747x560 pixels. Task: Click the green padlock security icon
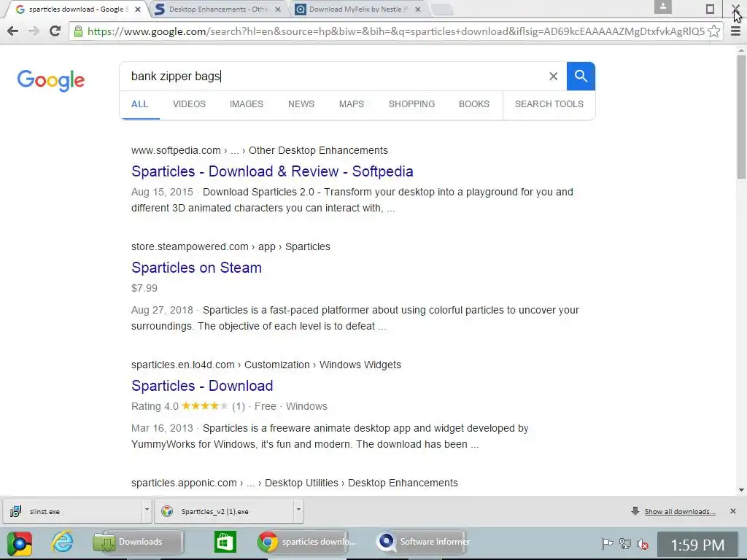coord(78,31)
